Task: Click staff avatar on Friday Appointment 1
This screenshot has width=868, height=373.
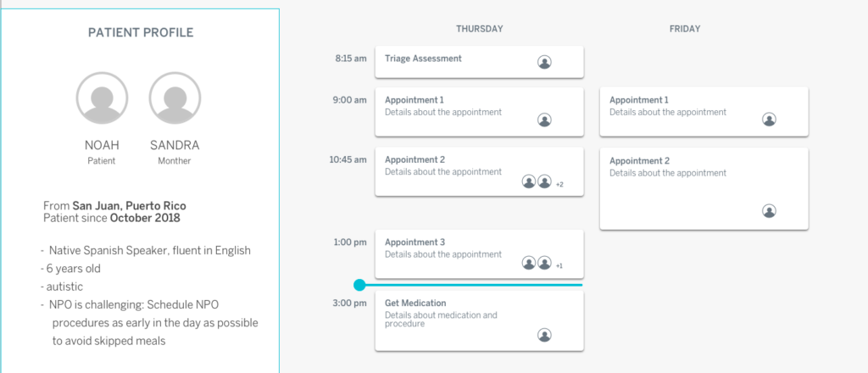Action: coord(769,119)
